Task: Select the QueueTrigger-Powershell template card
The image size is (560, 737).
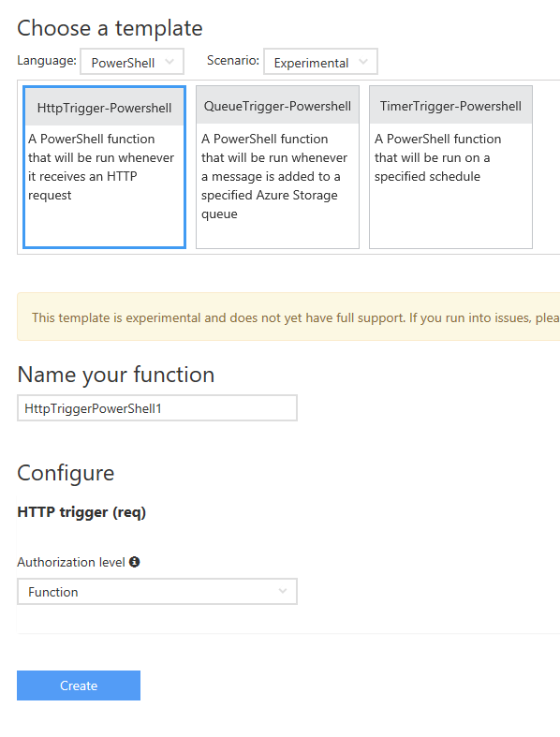Action: point(277,167)
